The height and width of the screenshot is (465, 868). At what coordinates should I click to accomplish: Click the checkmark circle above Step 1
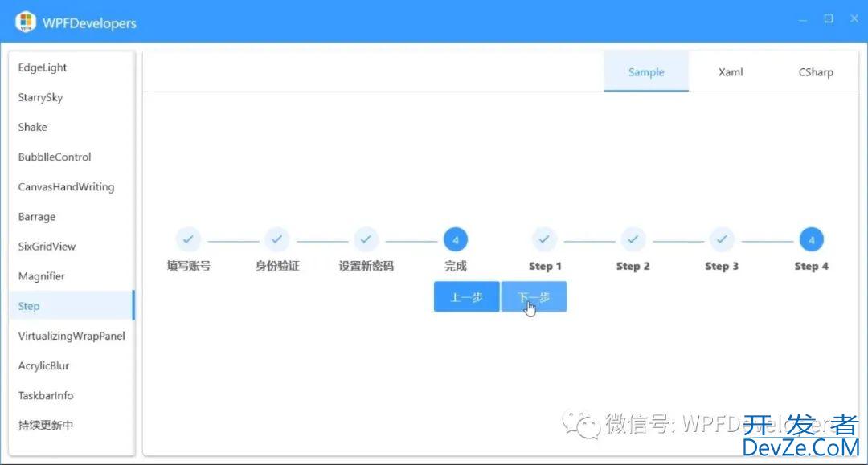(544, 239)
